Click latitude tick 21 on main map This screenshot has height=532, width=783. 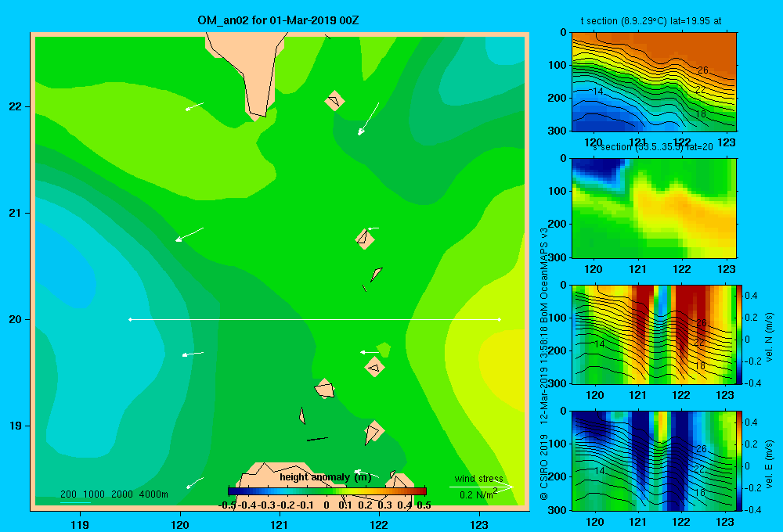[x=16, y=213]
